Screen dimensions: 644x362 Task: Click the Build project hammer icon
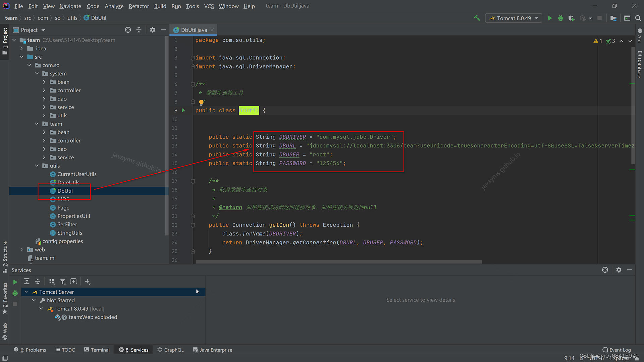tap(477, 18)
